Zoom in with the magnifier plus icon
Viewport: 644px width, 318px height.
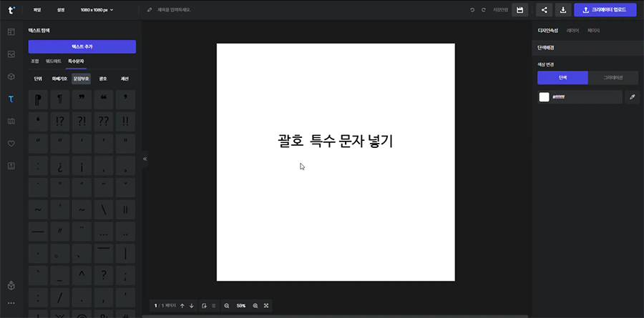[x=255, y=306]
